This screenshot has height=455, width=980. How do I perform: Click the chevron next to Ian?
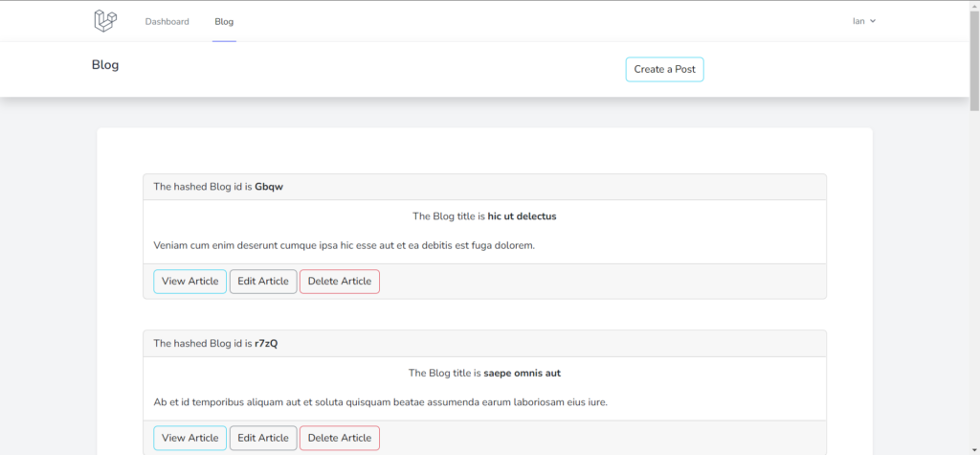[873, 21]
